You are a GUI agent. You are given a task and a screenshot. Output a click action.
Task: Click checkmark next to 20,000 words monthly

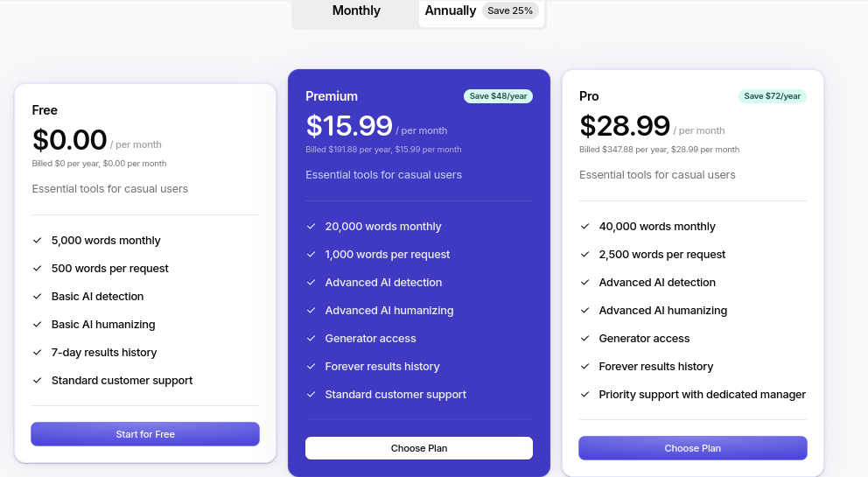pos(311,227)
